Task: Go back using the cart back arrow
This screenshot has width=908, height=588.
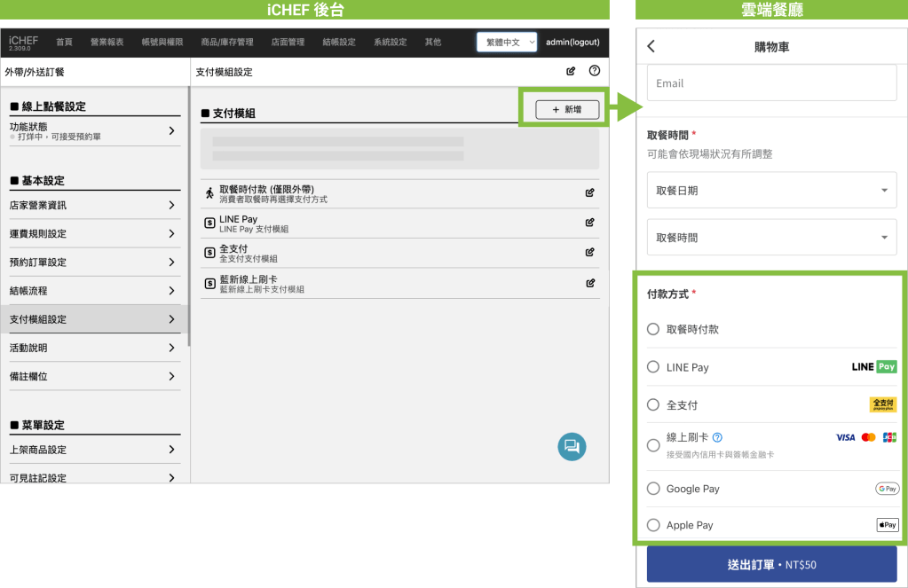Action: pyautogui.click(x=651, y=47)
